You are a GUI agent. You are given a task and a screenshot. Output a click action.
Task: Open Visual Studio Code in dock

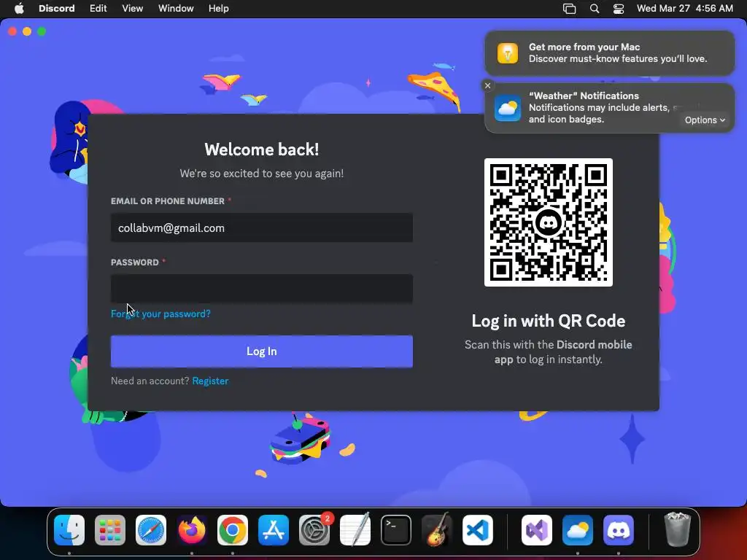point(477,530)
